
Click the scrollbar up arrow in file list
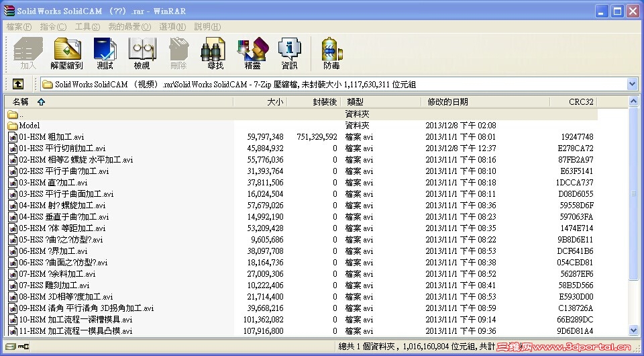point(633,101)
